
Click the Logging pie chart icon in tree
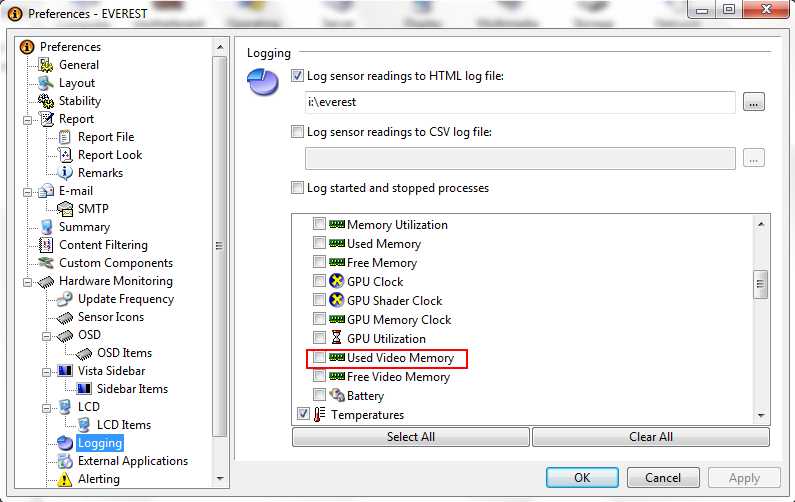[65, 443]
